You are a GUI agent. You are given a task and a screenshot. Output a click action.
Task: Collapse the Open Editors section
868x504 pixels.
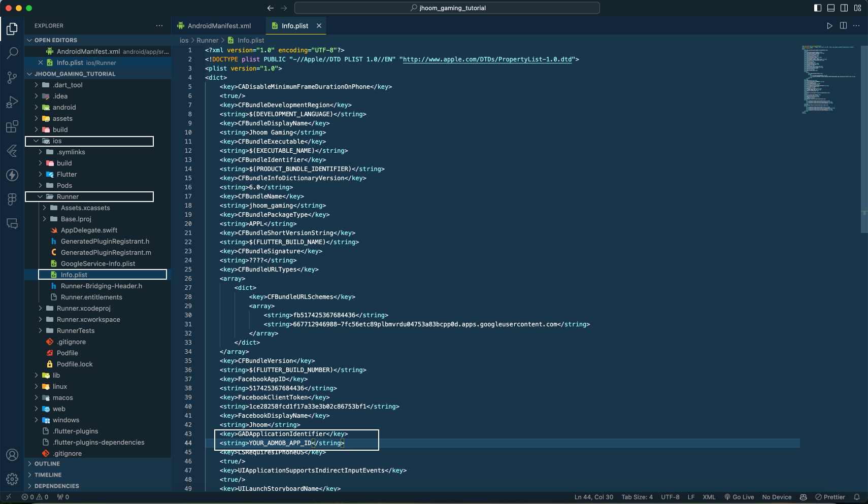(x=97, y=40)
